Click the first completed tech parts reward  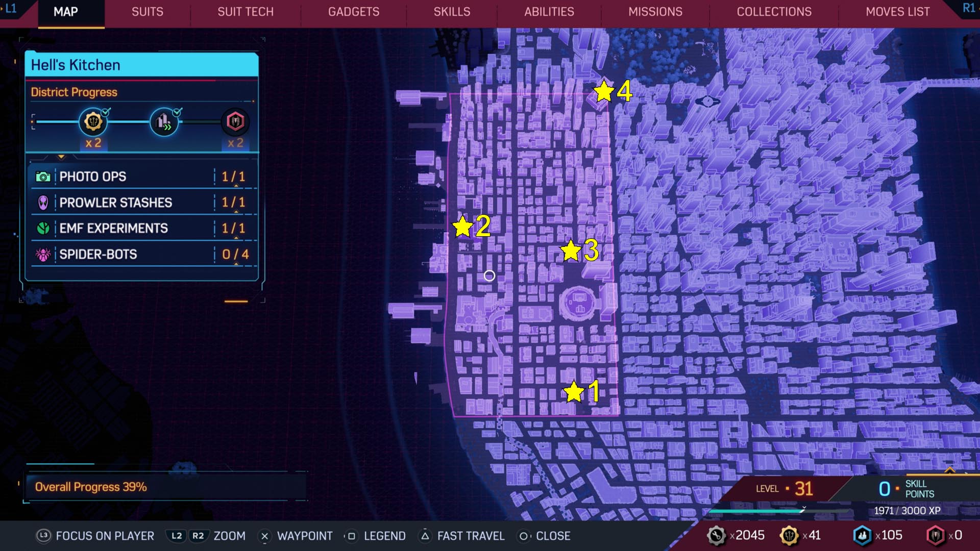point(93,121)
